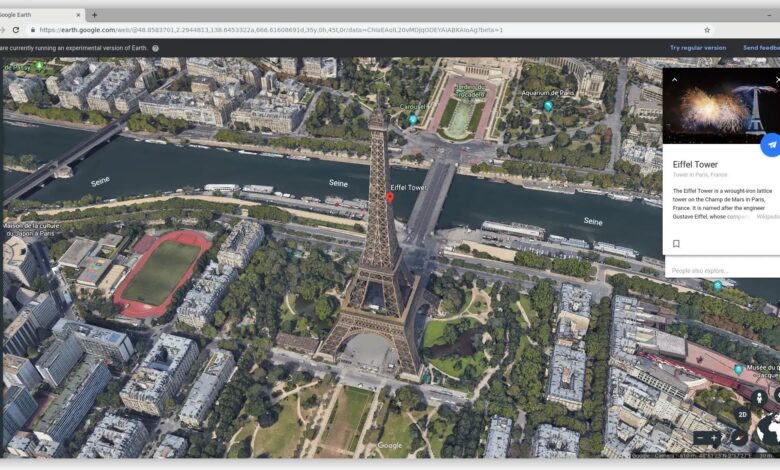Viewport: 780px width, 470px height.
Task: Click the Eiffel Tower map label
Action: coord(408,188)
